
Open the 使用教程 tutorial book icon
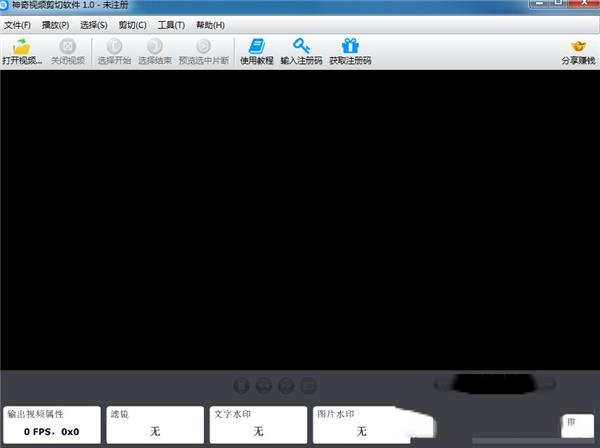point(256,46)
